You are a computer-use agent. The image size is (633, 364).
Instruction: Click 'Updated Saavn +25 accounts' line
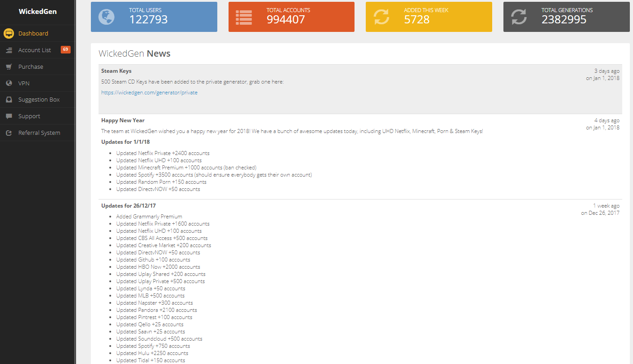[x=151, y=332]
